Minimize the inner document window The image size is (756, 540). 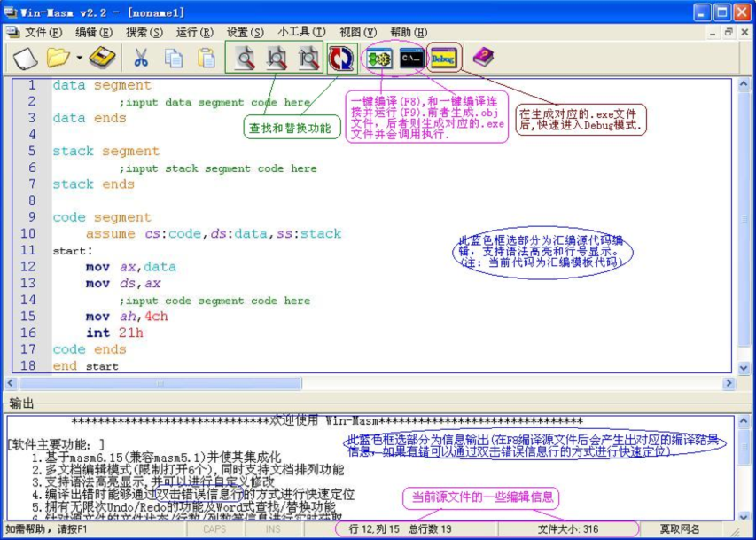tap(713, 32)
